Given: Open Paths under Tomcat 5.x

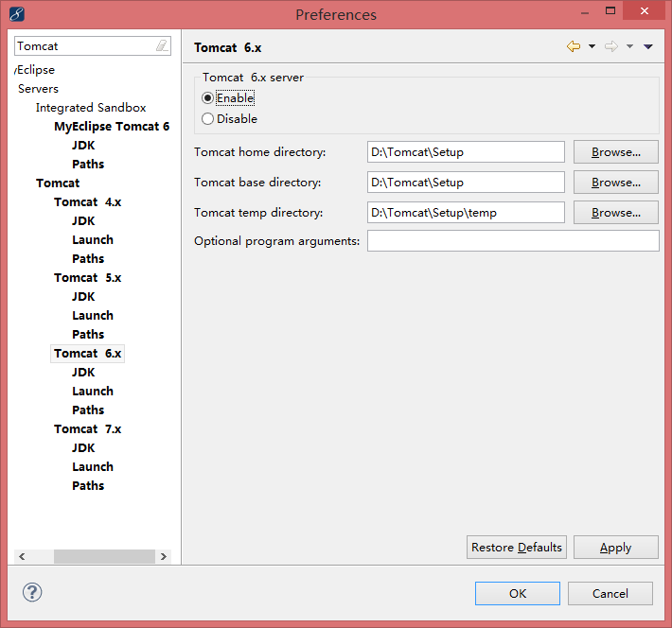Looking at the screenshot, I should [x=88, y=334].
